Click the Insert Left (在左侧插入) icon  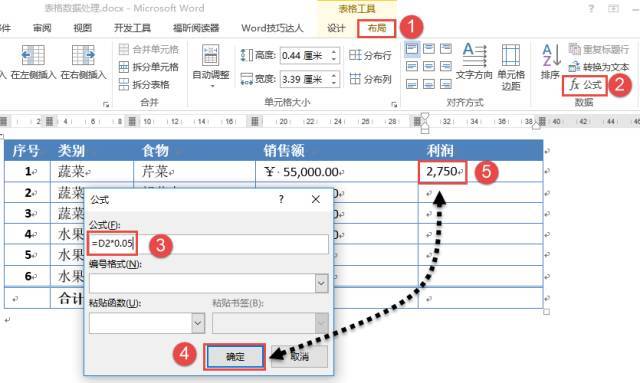(33, 55)
